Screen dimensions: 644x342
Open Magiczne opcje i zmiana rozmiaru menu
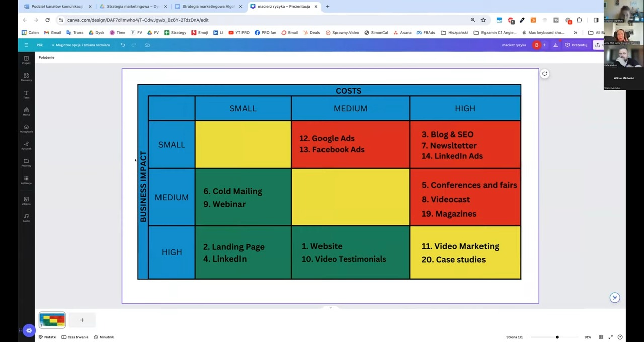[x=80, y=45]
